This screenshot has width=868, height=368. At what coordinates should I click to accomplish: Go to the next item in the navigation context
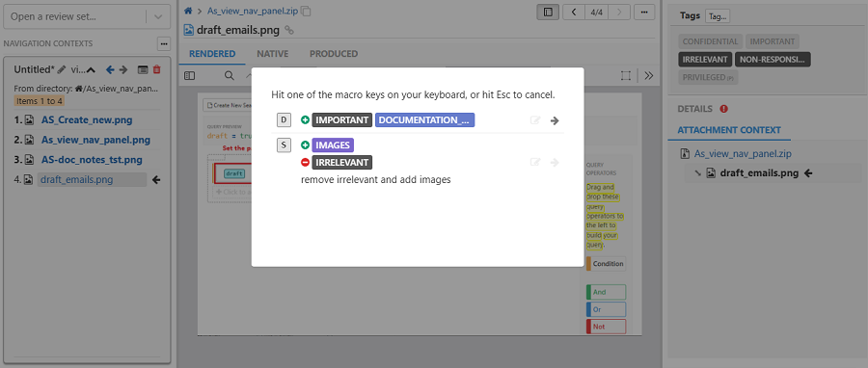(123, 69)
